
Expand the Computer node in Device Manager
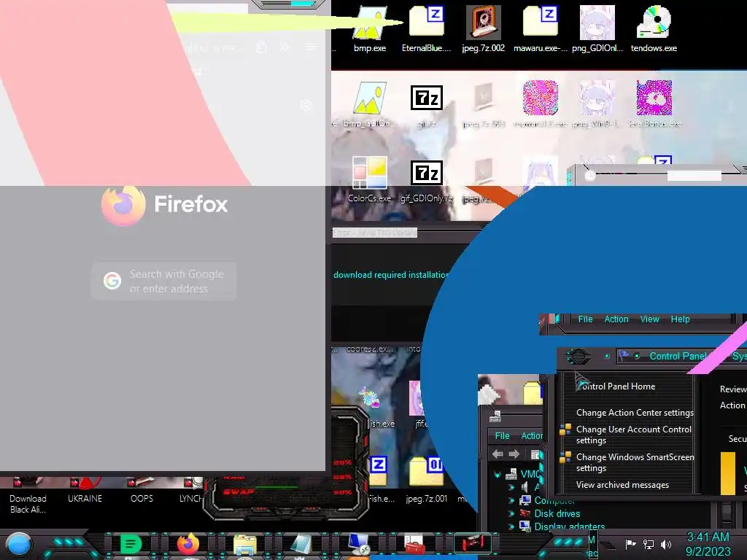pos(511,500)
